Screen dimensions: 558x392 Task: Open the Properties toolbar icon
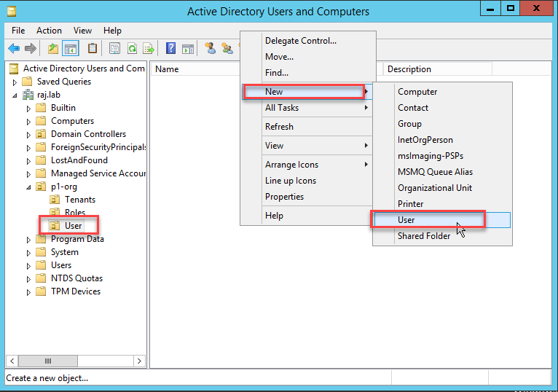[x=114, y=48]
